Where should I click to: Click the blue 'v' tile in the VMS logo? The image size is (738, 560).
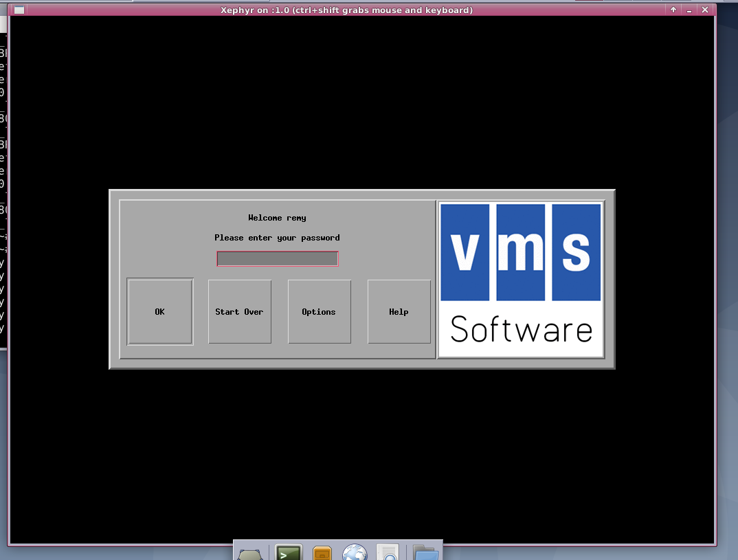point(465,252)
